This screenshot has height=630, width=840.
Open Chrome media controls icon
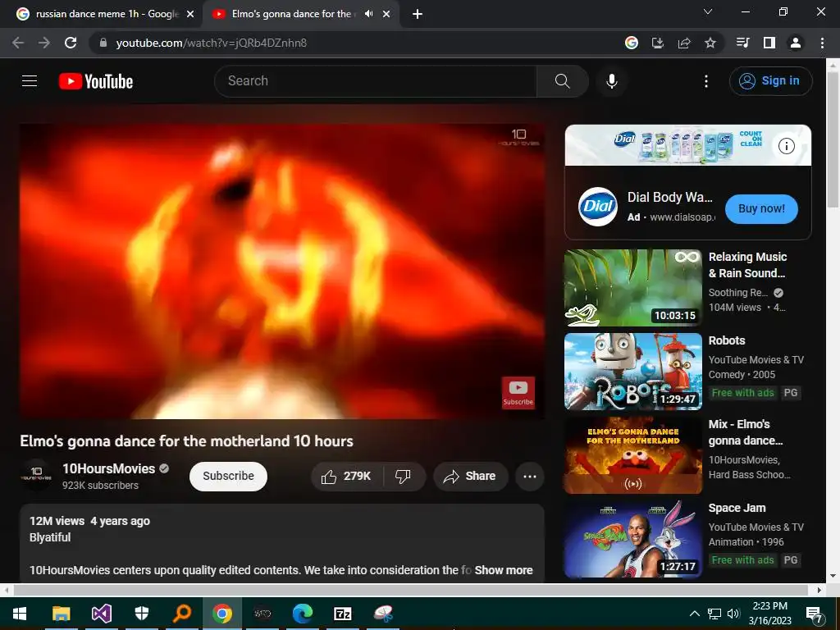[742, 43]
